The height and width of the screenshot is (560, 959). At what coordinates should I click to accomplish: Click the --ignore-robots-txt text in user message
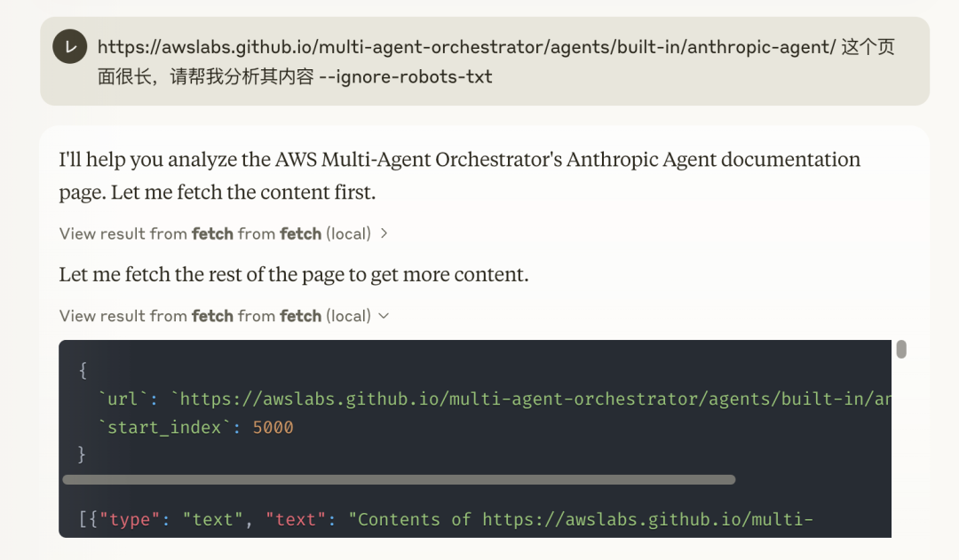click(x=406, y=77)
